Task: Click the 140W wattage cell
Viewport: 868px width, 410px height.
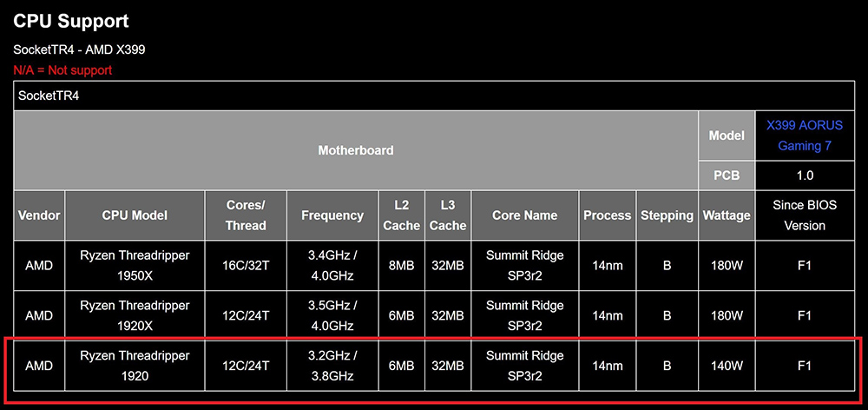Action: (727, 366)
